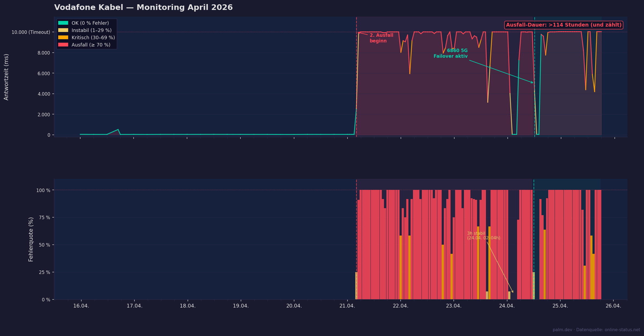Click the 50 % tick label in lower chart

coord(44,245)
